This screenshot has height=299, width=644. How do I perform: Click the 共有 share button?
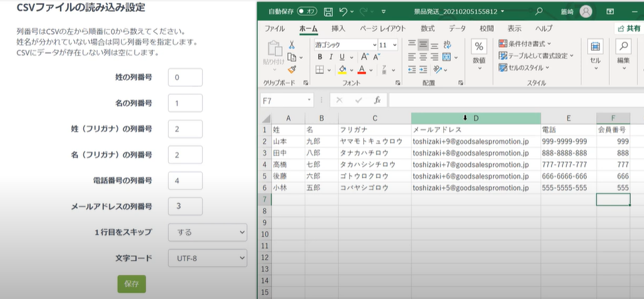click(629, 29)
